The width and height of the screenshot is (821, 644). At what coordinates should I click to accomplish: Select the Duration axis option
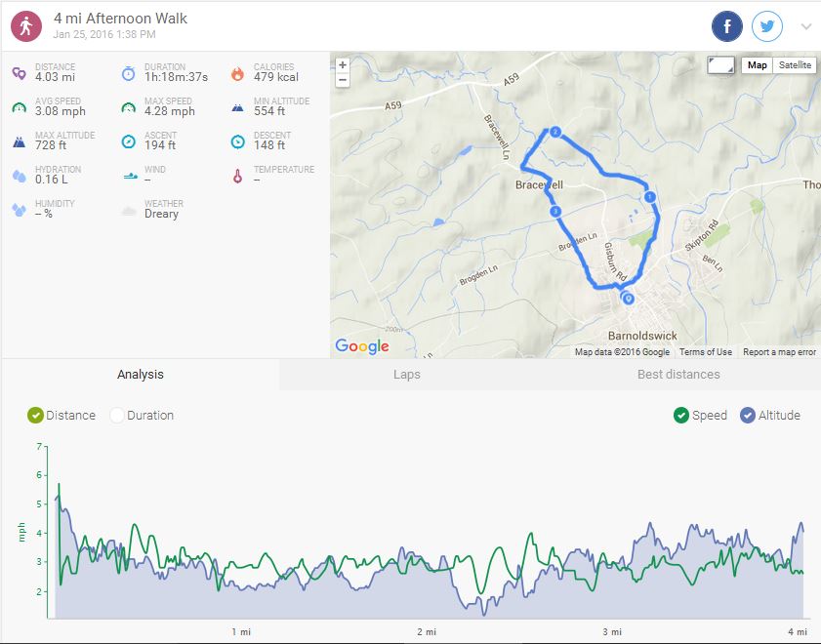pyautogui.click(x=118, y=415)
